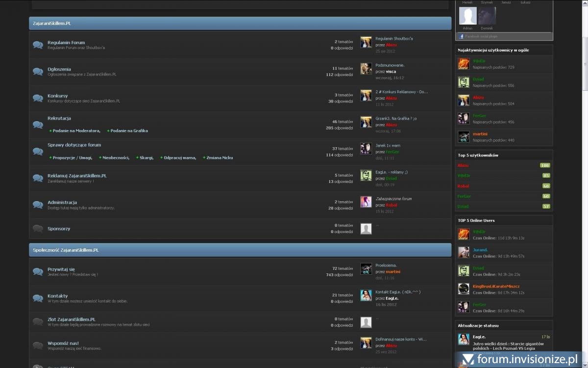This screenshot has width=588, height=368.
Task: Open Reklamuj ZajaraniSkillem.PL forum
Action: pyautogui.click(x=77, y=176)
